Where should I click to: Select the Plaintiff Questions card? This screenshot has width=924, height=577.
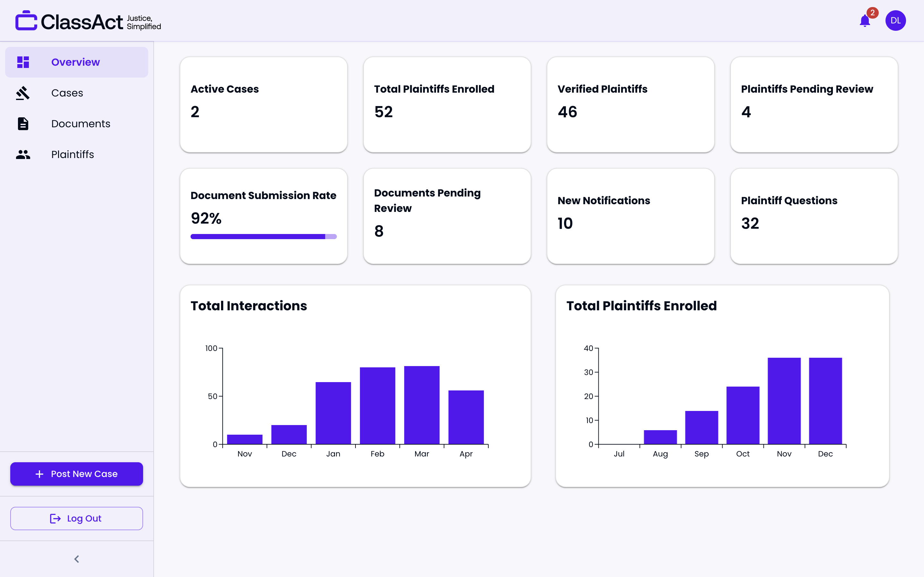pos(814,216)
